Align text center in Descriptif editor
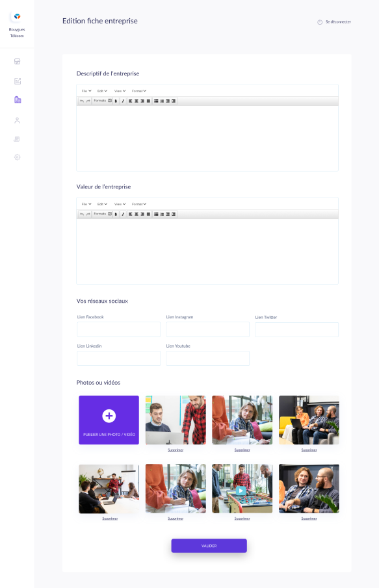This screenshot has width=379, height=588. click(x=137, y=101)
